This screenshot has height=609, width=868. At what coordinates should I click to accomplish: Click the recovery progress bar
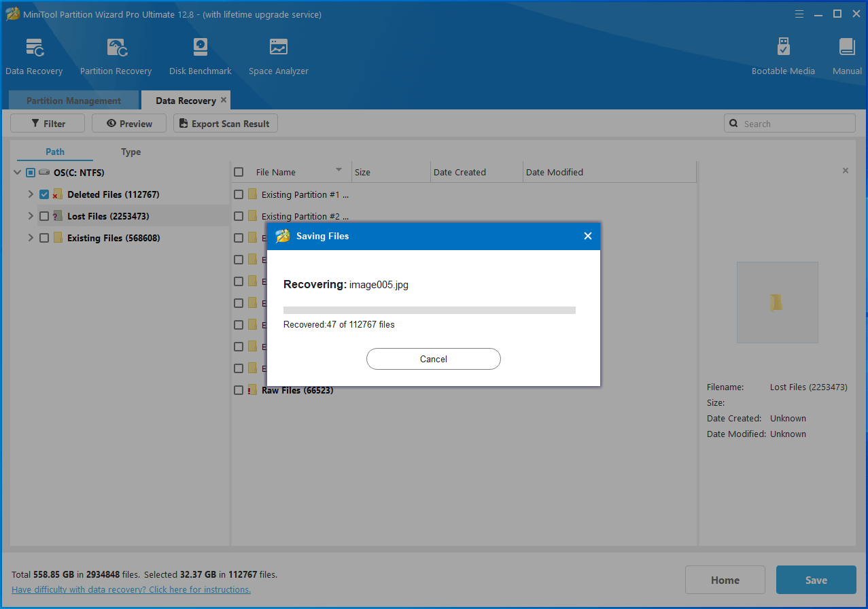(x=430, y=310)
